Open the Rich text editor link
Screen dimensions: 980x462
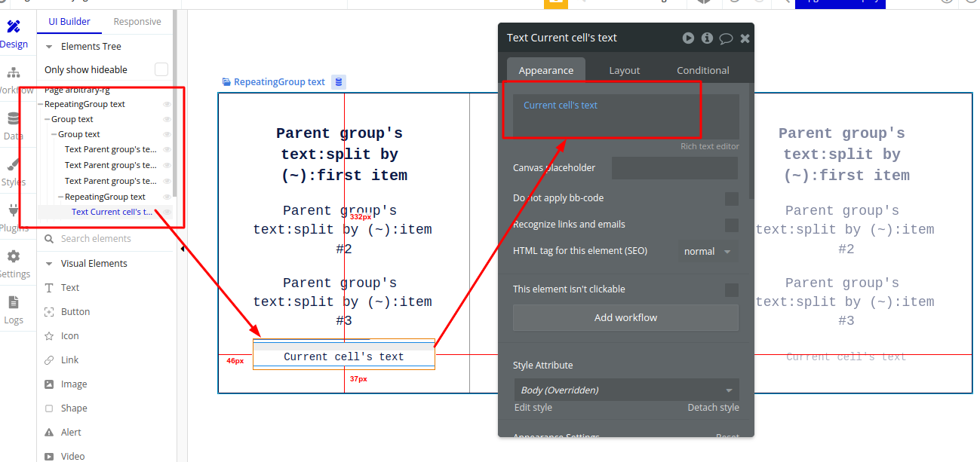(x=710, y=147)
